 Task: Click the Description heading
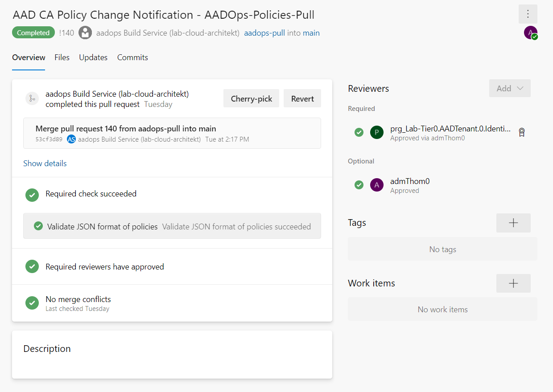tap(47, 349)
